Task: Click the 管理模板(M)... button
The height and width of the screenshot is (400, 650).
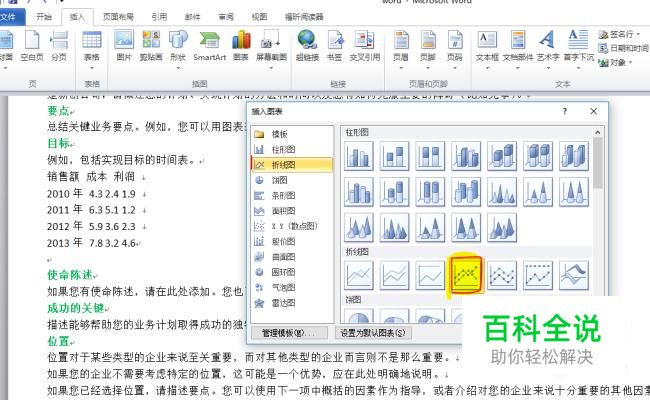Action: click(x=289, y=333)
